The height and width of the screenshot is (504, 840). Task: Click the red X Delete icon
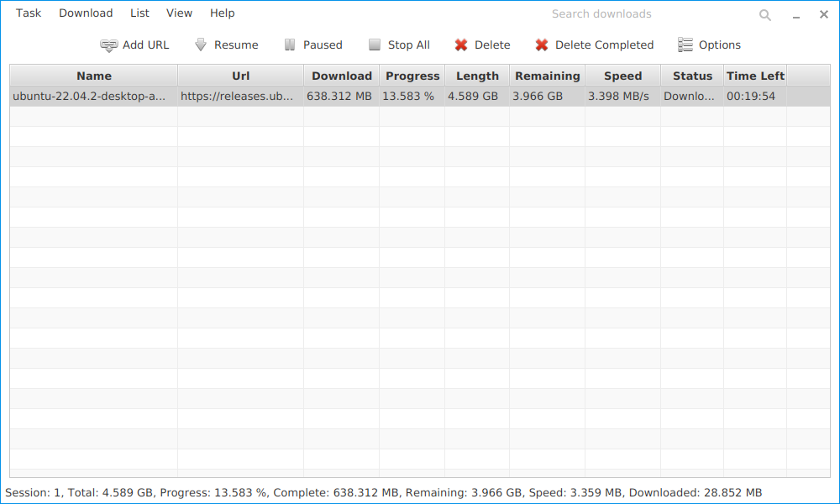[460, 45]
